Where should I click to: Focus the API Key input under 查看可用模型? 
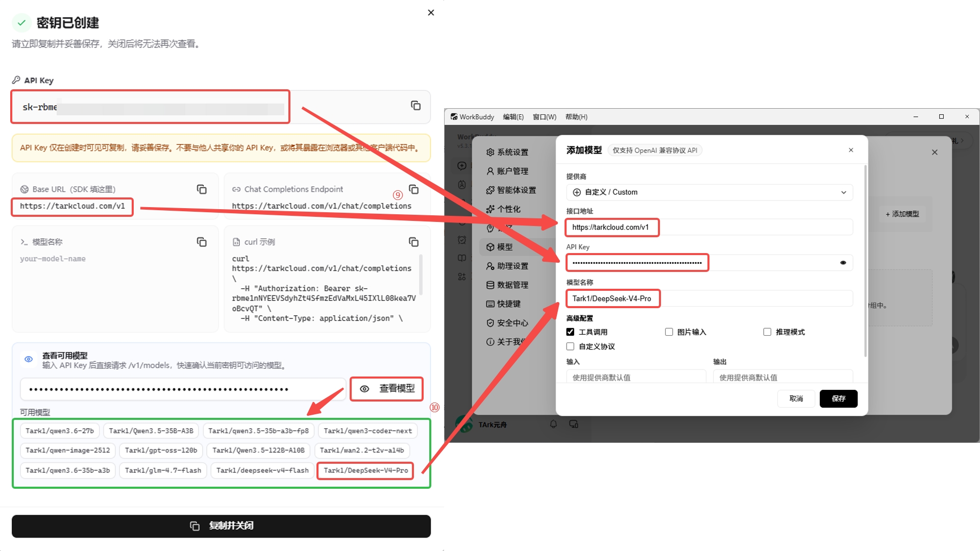183,389
